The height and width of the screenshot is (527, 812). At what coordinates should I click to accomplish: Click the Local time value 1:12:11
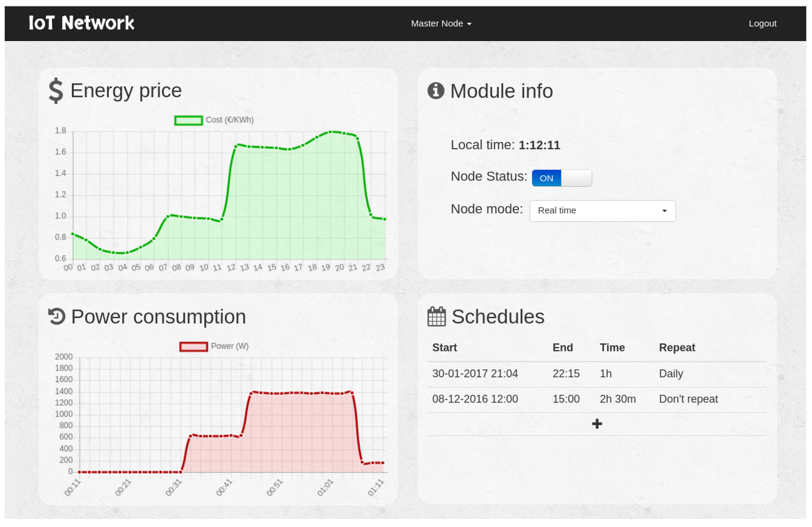pos(539,145)
